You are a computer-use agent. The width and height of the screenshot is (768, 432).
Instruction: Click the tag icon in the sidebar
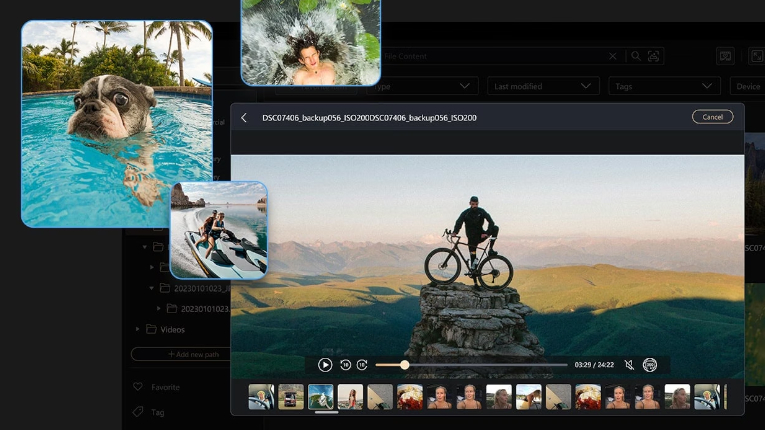139,413
